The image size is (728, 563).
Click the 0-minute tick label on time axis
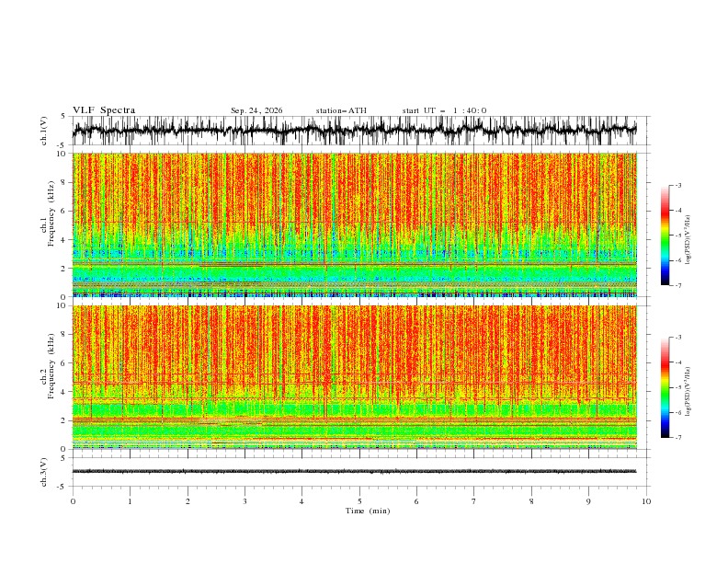coord(73,501)
